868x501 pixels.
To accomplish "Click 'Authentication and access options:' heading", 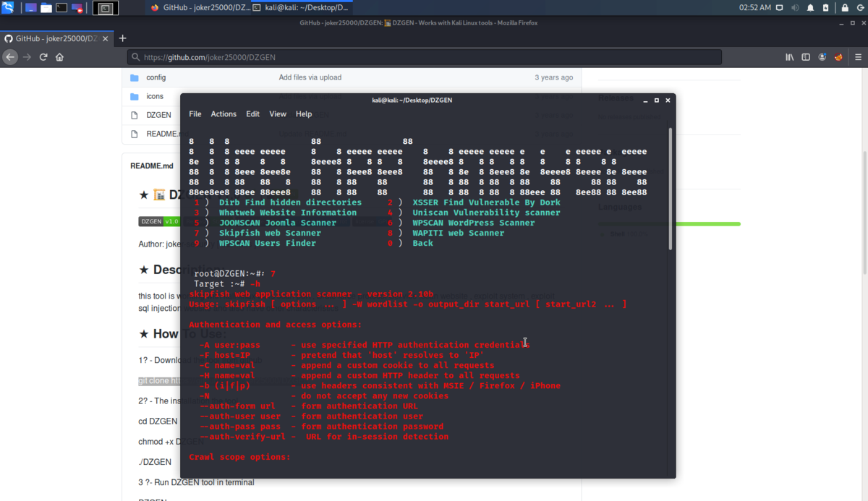I will click(x=275, y=325).
